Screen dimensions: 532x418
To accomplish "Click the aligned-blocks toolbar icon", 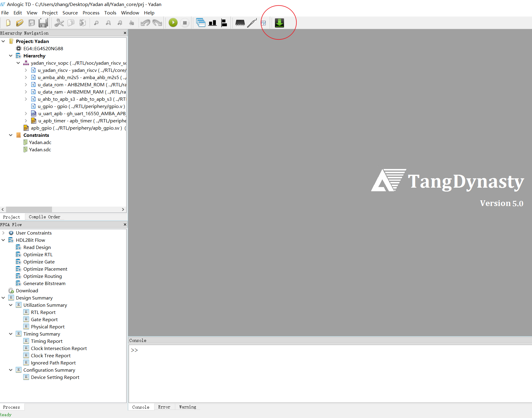I will (224, 23).
